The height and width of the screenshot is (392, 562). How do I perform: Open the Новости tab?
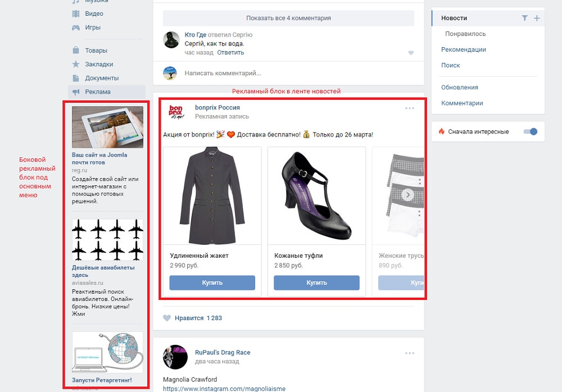click(x=454, y=18)
